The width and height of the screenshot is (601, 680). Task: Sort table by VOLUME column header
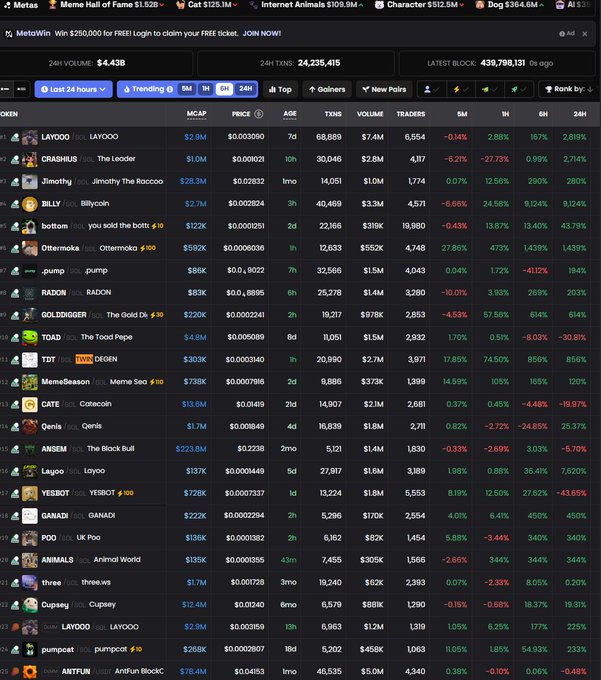tap(370, 114)
